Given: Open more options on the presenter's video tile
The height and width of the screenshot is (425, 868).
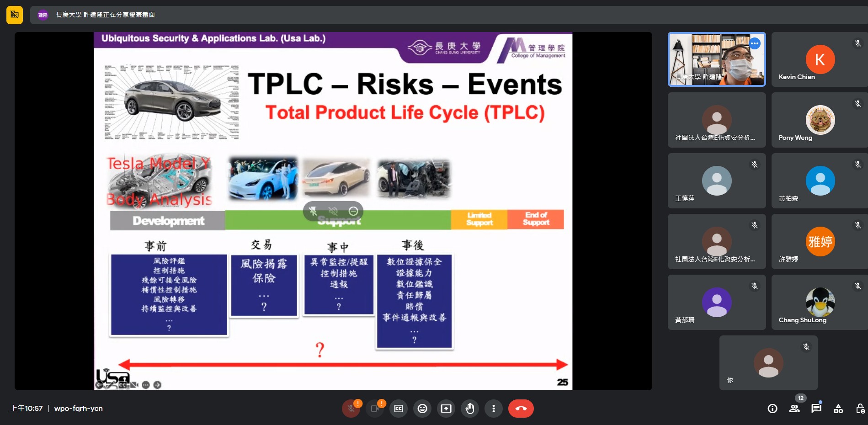Looking at the screenshot, I should click(x=755, y=43).
